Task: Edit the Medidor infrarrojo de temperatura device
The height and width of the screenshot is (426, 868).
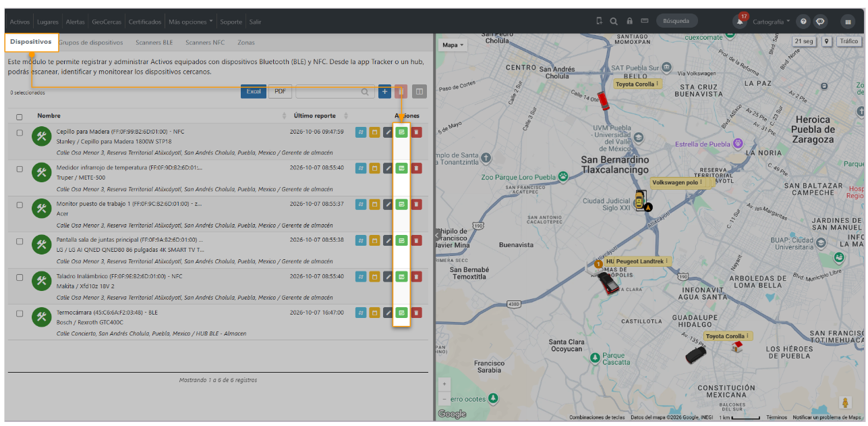Action: click(x=388, y=168)
